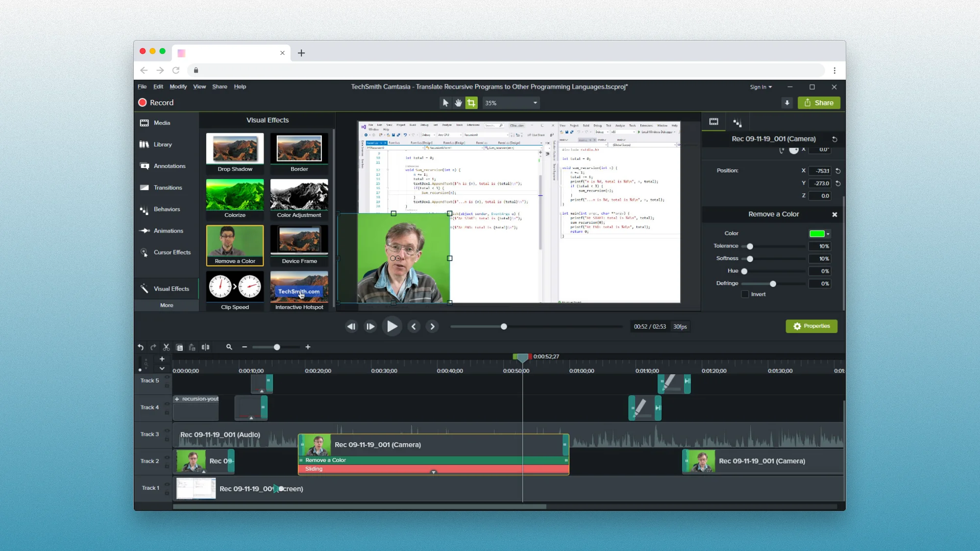
Task: Open the Annotations panel
Action: (x=169, y=166)
